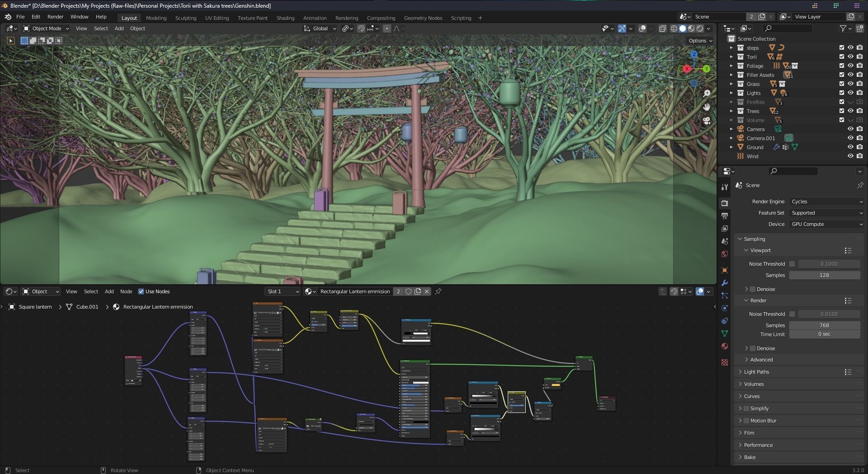This screenshot has width=868, height=474.
Task: Pin the node editor material
Action: coord(438,291)
